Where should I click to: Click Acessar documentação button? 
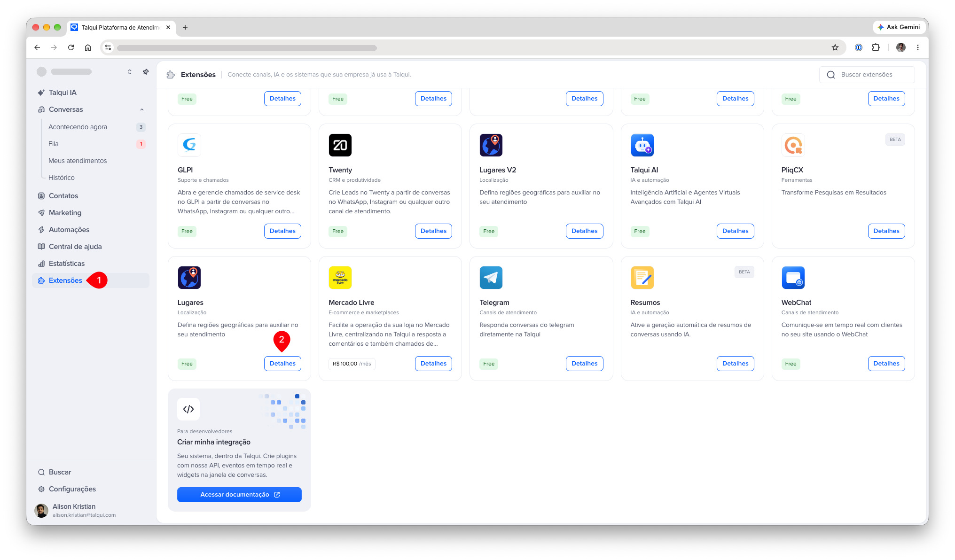click(x=239, y=495)
